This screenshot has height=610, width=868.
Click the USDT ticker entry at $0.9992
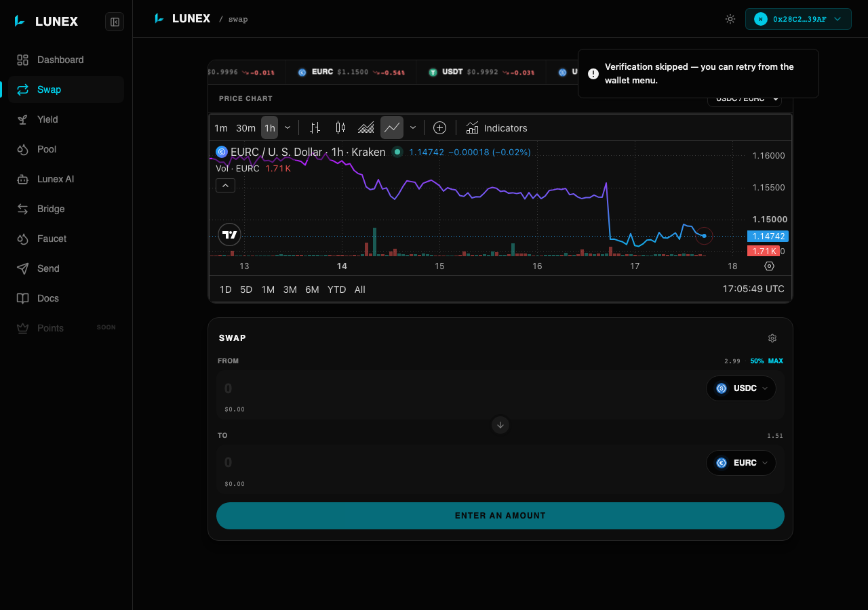click(x=481, y=72)
